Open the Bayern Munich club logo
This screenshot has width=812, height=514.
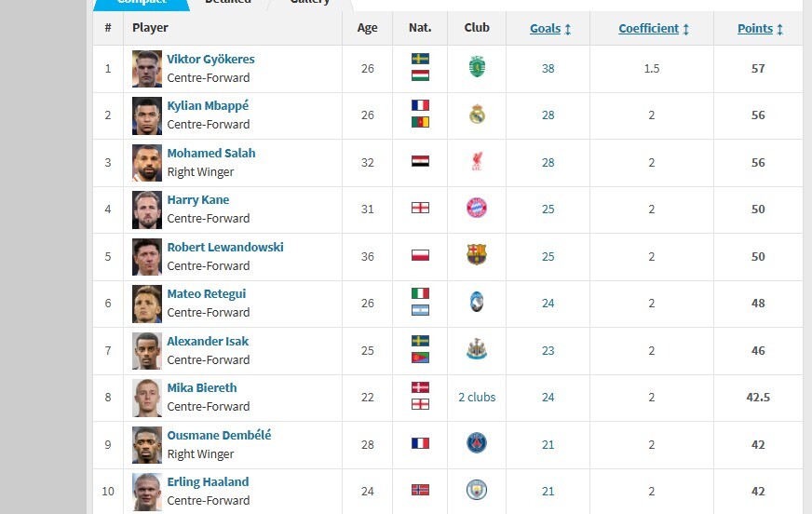[x=477, y=208]
